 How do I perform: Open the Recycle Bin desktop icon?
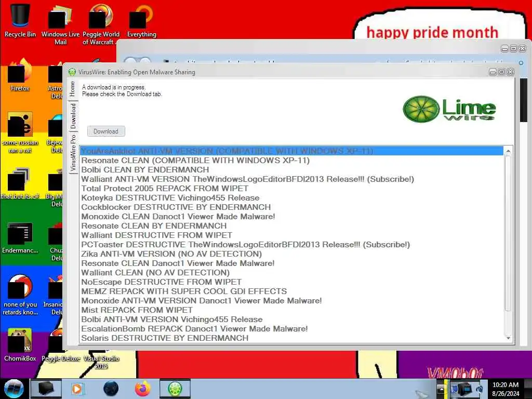[x=20, y=20]
